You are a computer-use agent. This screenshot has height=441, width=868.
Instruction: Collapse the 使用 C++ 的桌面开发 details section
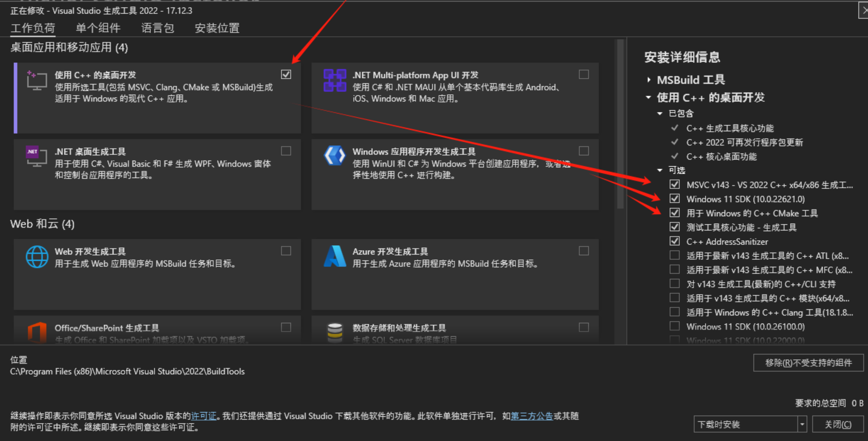[648, 97]
